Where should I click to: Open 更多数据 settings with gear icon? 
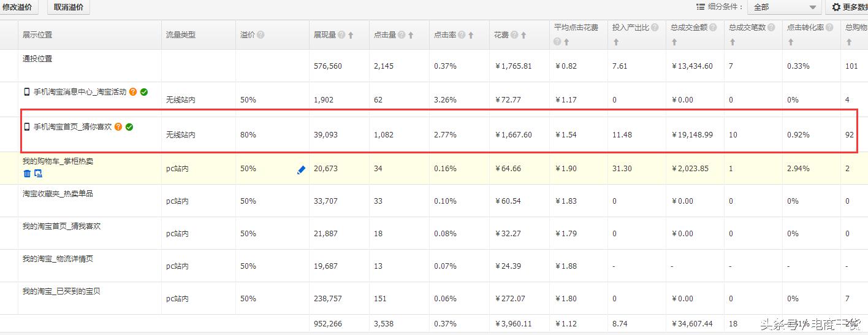[x=848, y=7]
